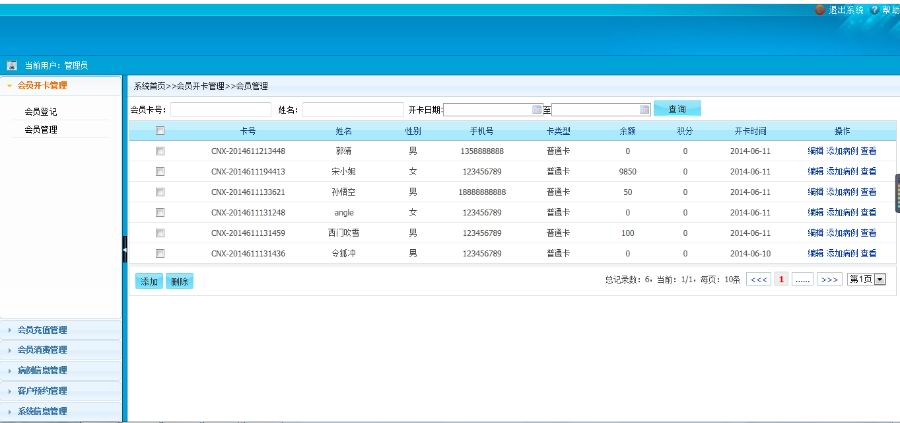Click the current user avatar icon
This screenshot has height=423, width=900.
pyautogui.click(x=11, y=65)
